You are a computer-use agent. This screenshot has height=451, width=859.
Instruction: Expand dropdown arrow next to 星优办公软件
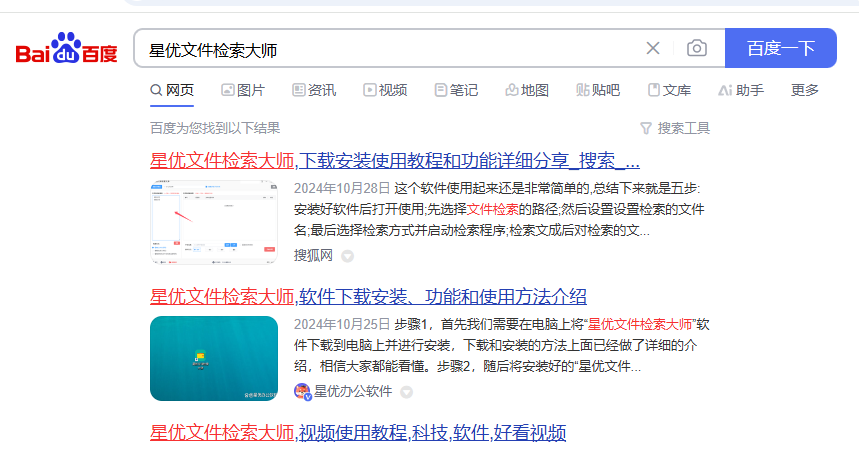406,392
